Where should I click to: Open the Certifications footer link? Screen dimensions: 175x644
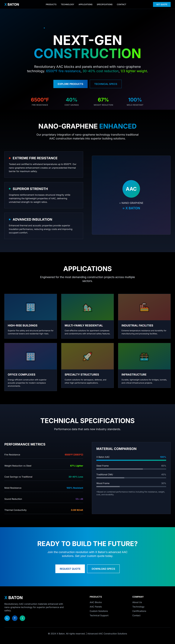(x=139, y=611)
